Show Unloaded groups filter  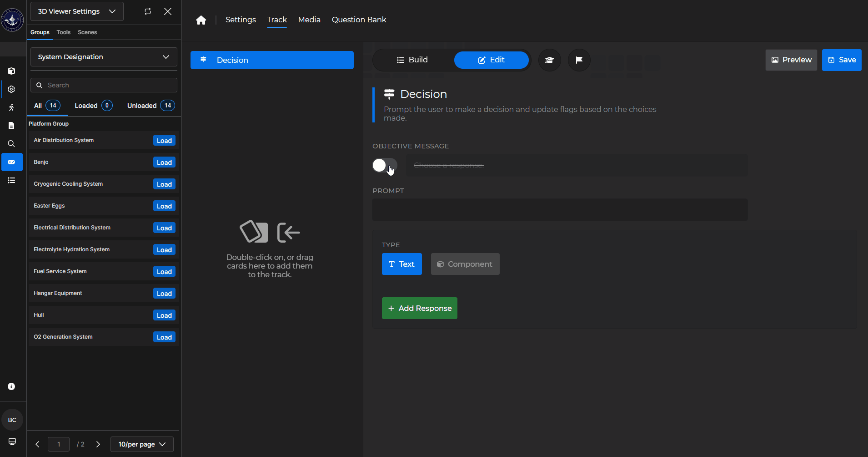click(151, 106)
